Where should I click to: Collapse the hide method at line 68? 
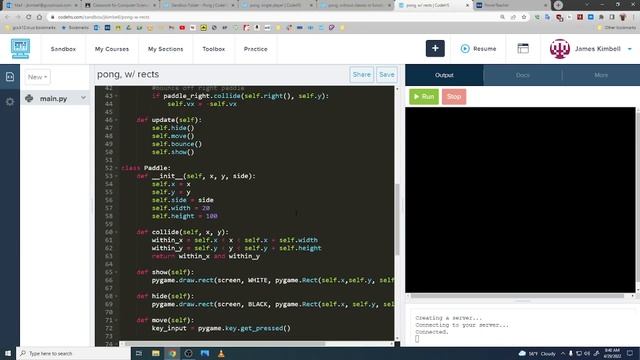pyautogui.click(x=116, y=296)
